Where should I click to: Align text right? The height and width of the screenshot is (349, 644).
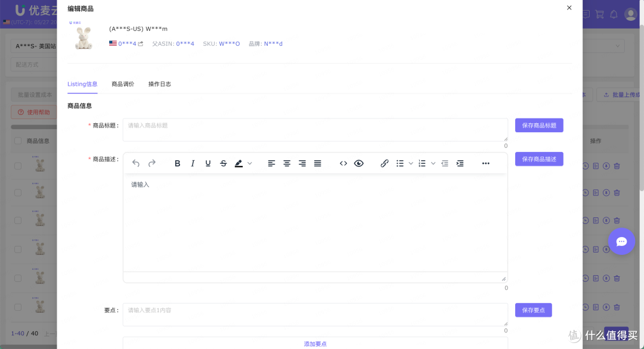302,163
